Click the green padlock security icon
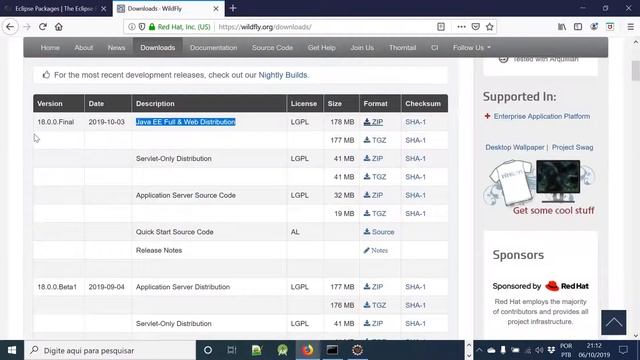640x360 pixels. click(152, 27)
